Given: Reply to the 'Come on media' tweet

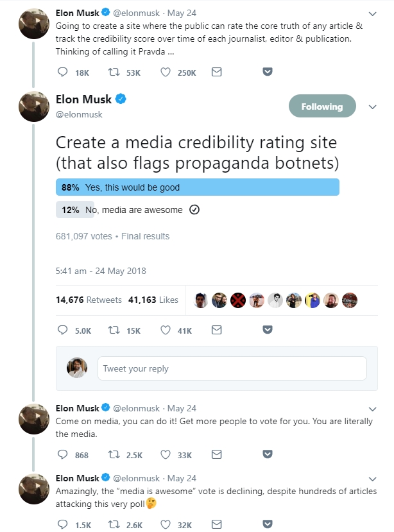Looking at the screenshot, I should pos(62,455).
